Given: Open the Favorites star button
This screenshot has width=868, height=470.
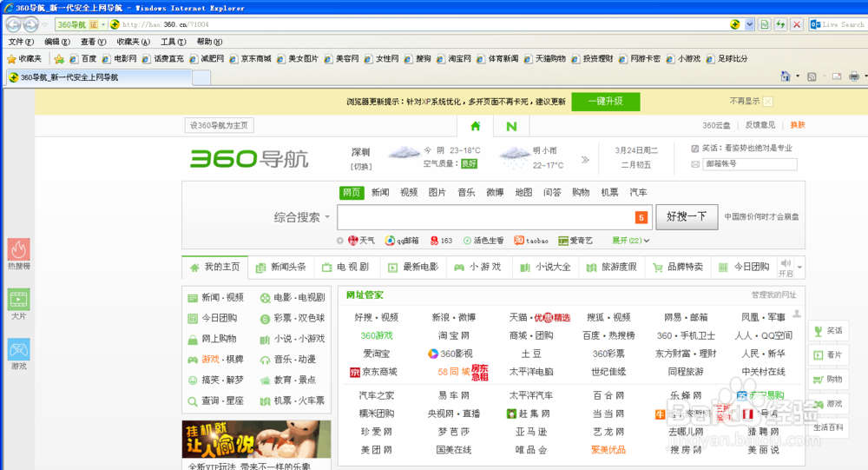Looking at the screenshot, I should (24, 59).
